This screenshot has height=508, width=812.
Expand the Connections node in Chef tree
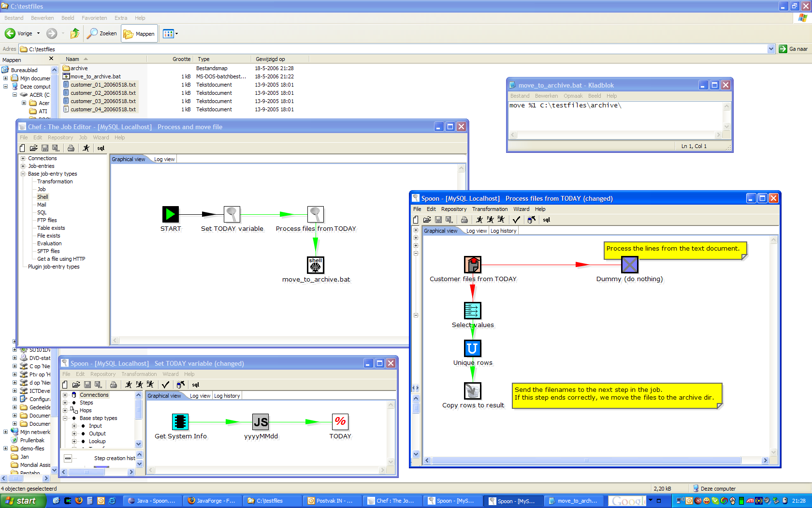(x=23, y=158)
